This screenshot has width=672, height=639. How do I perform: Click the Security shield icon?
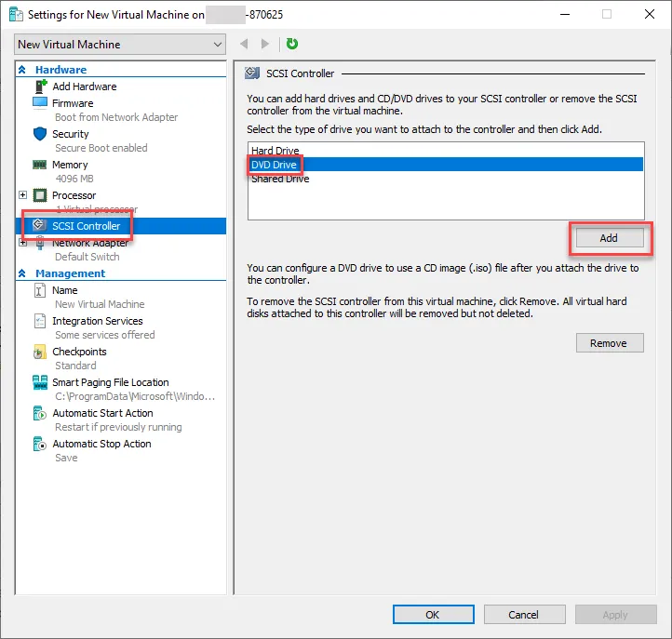[x=40, y=134]
